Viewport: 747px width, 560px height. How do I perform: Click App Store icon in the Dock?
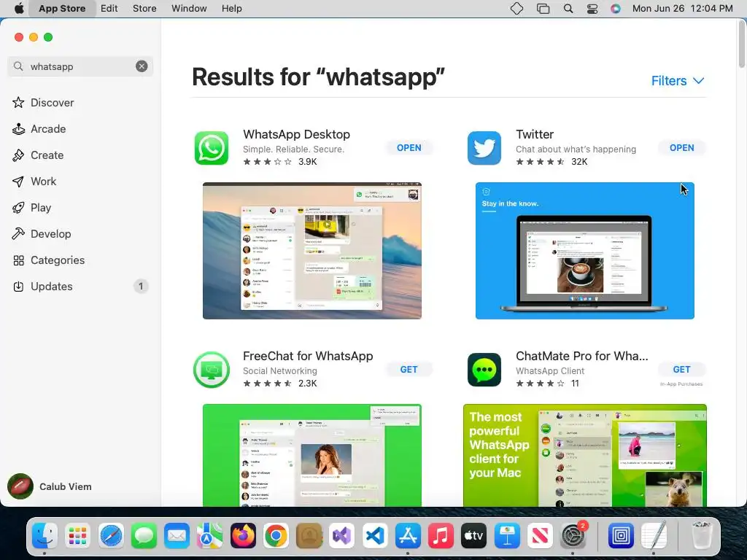coord(408,535)
